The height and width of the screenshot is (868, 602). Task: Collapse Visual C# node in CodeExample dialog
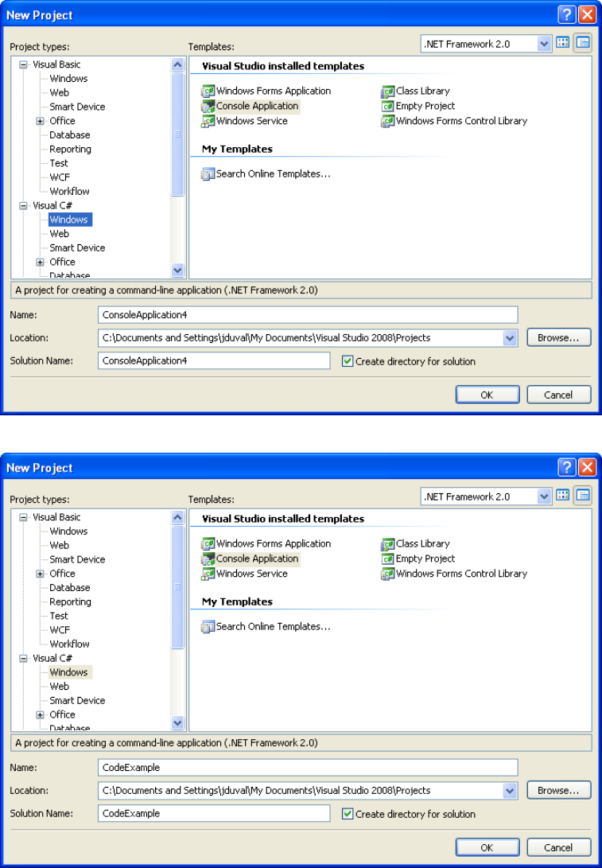pyautogui.click(x=23, y=659)
